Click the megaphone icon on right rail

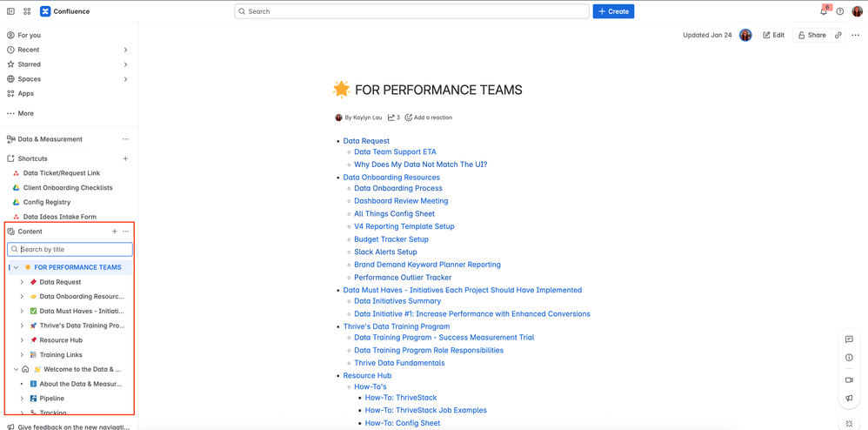point(849,399)
